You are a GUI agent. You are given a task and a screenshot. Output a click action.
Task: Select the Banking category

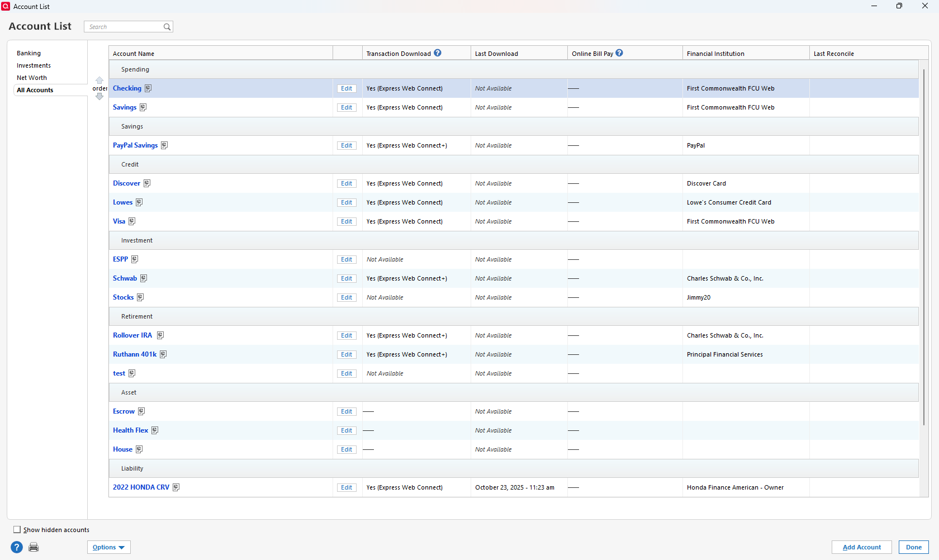29,53
